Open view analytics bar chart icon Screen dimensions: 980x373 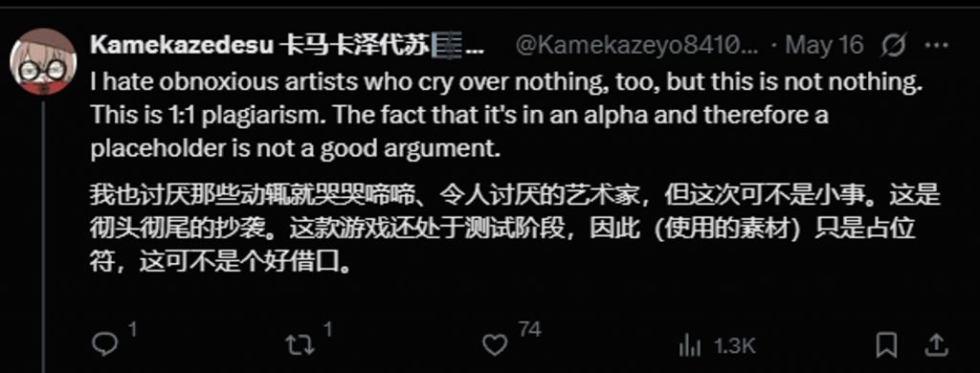tap(689, 345)
